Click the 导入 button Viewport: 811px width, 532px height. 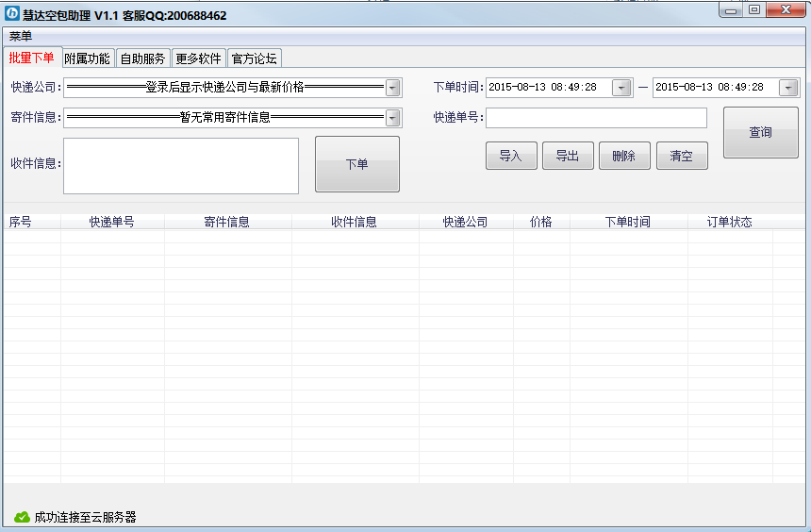tap(511, 157)
